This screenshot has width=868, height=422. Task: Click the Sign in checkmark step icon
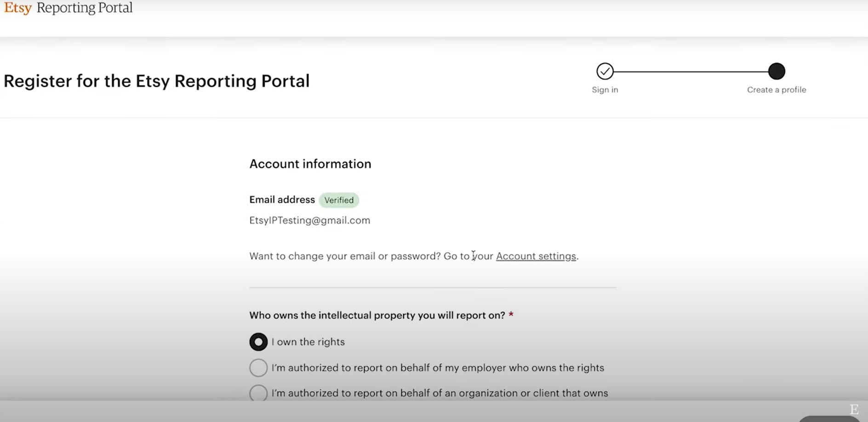[x=605, y=71]
